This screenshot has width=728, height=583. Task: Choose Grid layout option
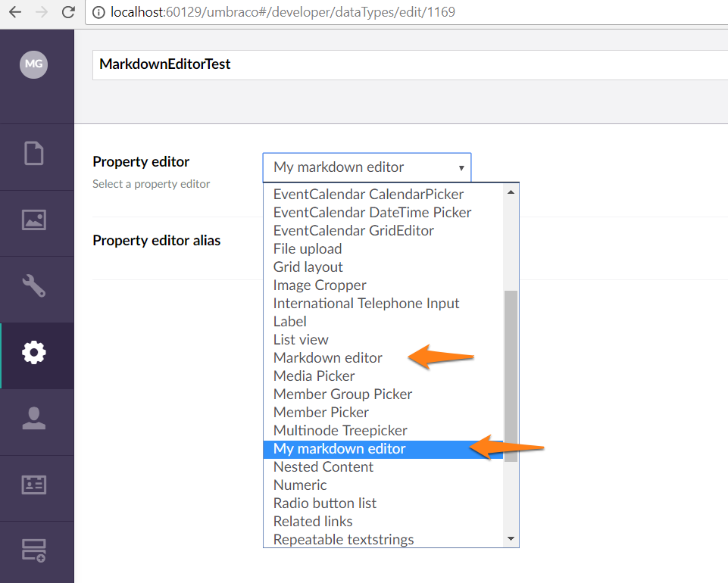383,267
